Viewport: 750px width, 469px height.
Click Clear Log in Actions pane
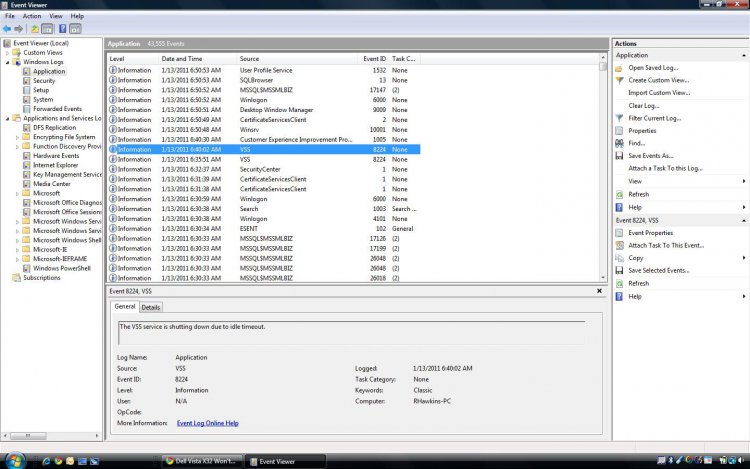[643, 106]
